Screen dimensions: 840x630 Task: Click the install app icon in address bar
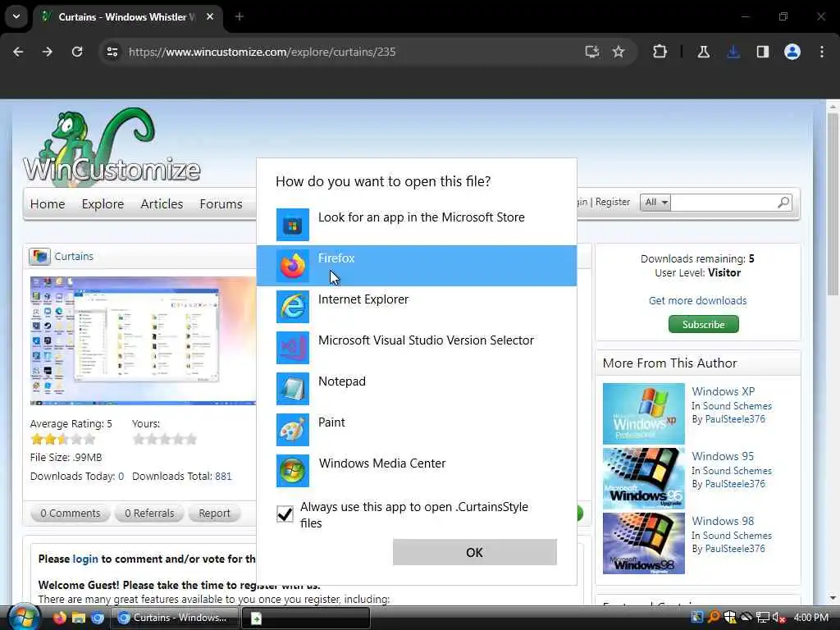pyautogui.click(x=592, y=52)
